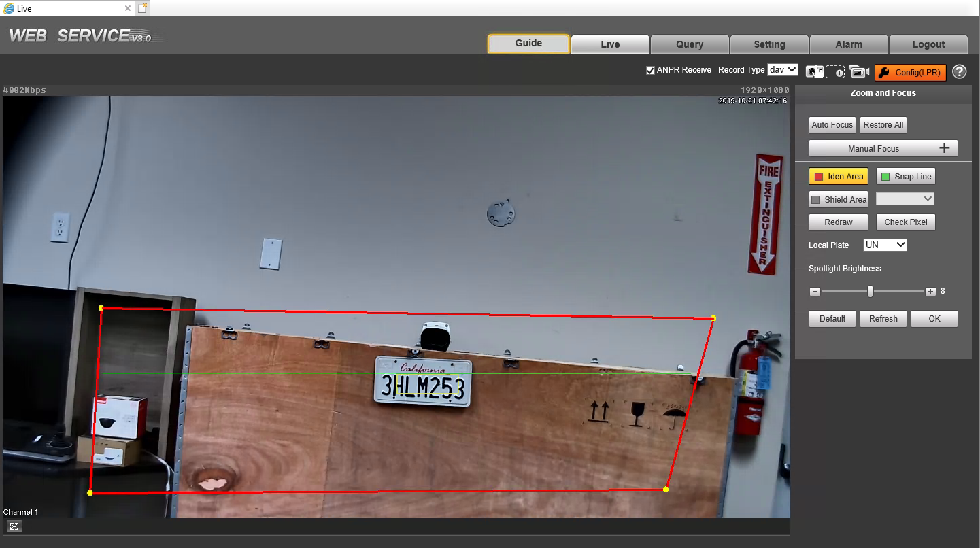Viewport: 980px width, 548px height.
Task: Click the Default button
Action: [x=832, y=319]
